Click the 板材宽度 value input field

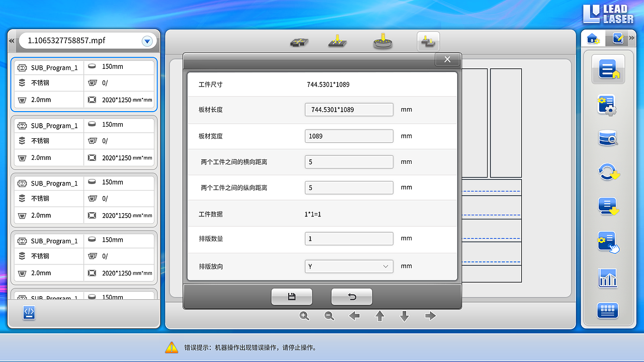349,136
